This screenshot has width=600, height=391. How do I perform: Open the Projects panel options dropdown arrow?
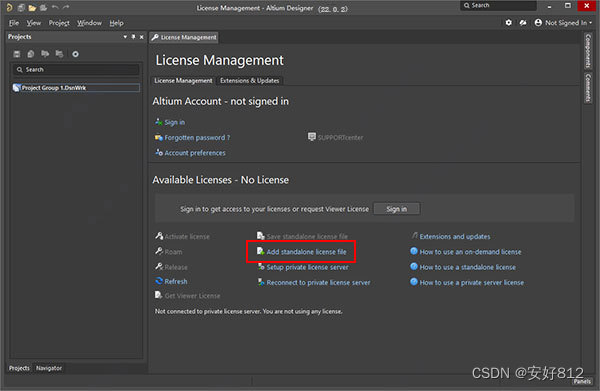point(125,37)
